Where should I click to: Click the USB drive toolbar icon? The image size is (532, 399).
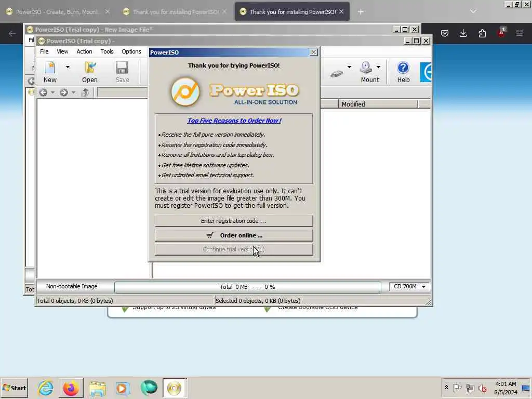[337, 73]
